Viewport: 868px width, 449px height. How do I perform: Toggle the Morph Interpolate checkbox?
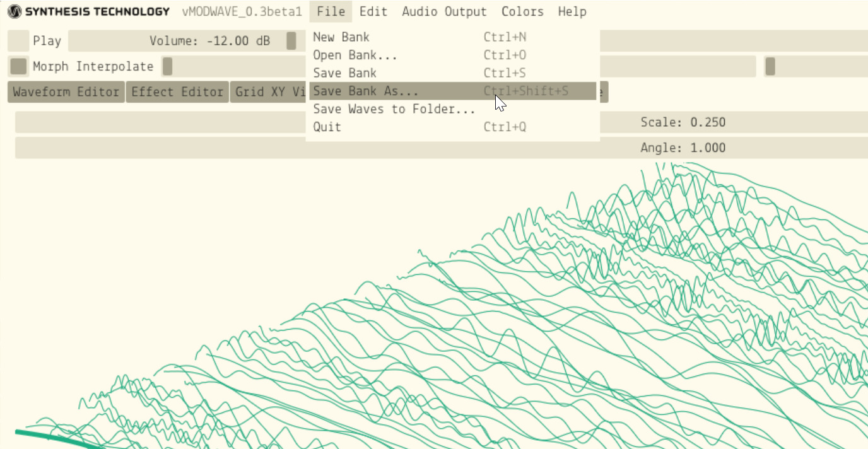pos(19,66)
